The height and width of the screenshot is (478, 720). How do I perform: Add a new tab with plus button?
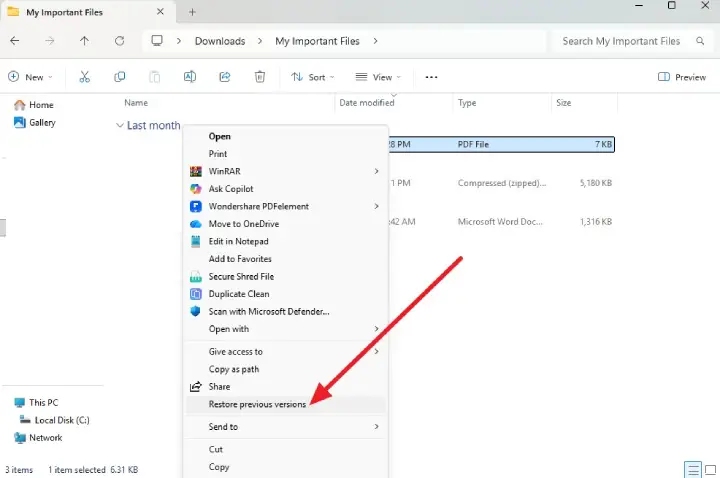click(192, 12)
